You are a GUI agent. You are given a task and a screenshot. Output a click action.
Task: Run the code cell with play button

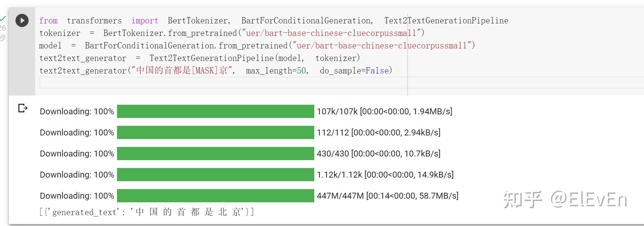(x=22, y=20)
